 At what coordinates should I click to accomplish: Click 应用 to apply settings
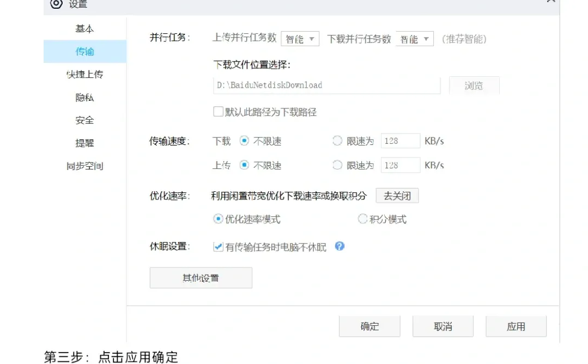(x=516, y=326)
